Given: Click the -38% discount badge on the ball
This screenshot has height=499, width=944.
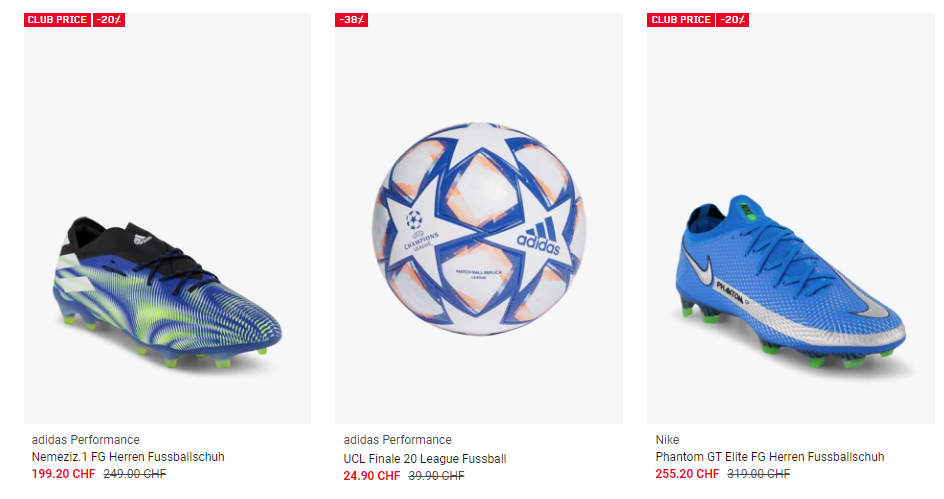Looking at the screenshot, I should pyautogui.click(x=352, y=20).
